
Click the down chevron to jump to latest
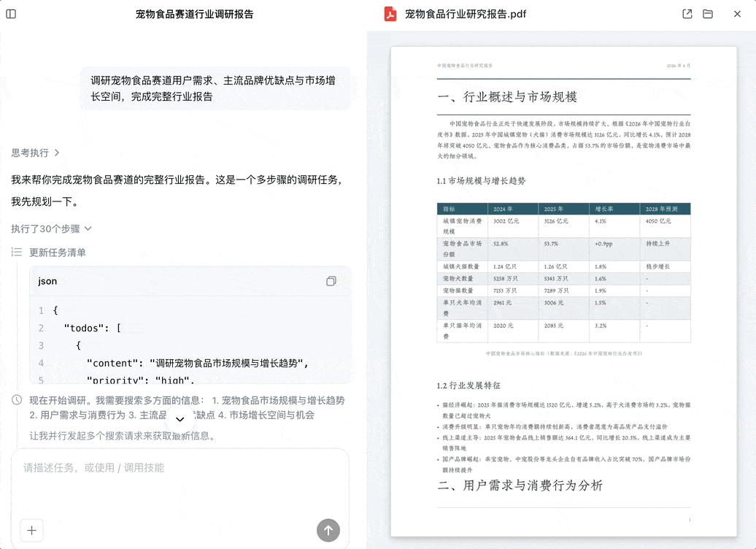180,420
